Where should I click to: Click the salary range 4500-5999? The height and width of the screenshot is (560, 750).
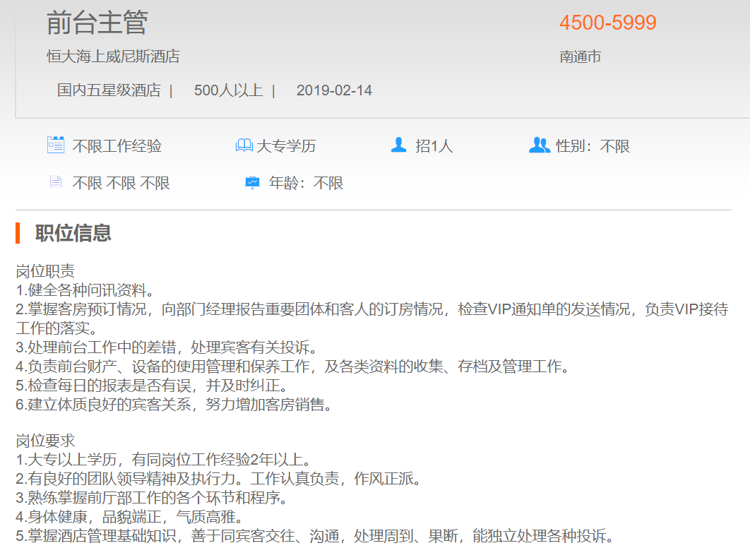[x=607, y=23]
